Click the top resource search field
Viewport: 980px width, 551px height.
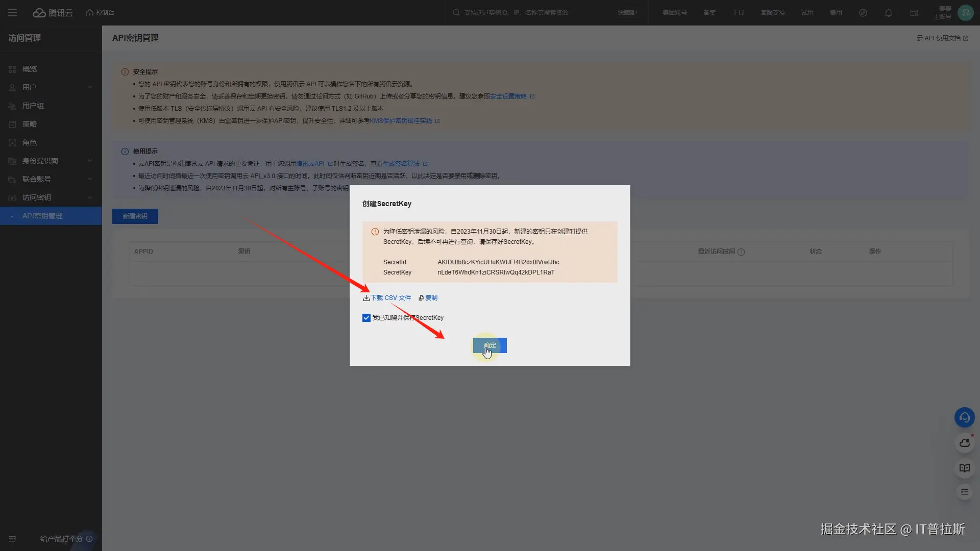tap(516, 13)
